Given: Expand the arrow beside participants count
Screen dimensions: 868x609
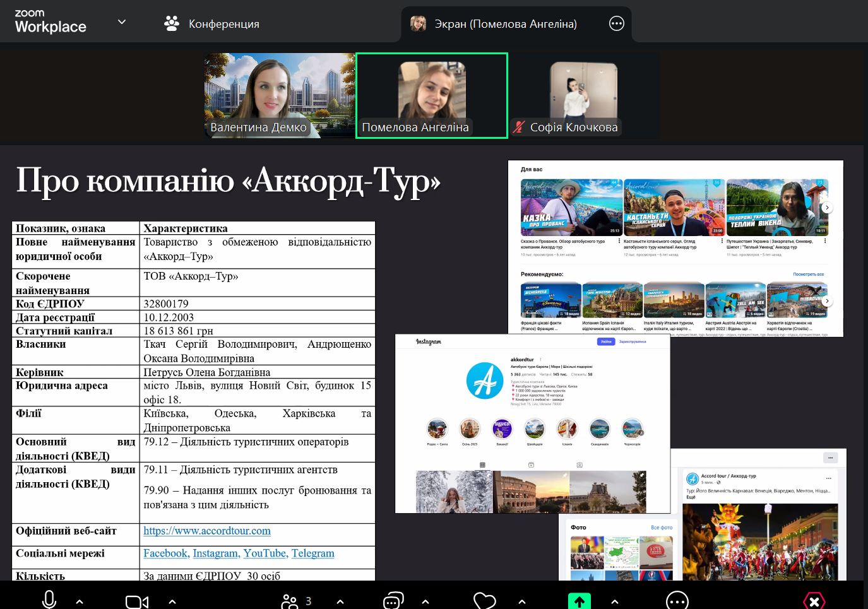Looking at the screenshot, I should 340,602.
